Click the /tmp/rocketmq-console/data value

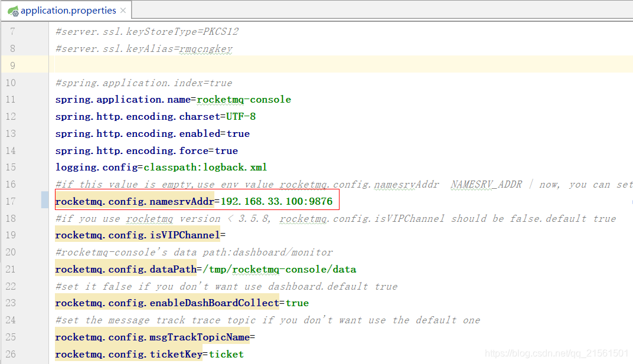(279, 269)
